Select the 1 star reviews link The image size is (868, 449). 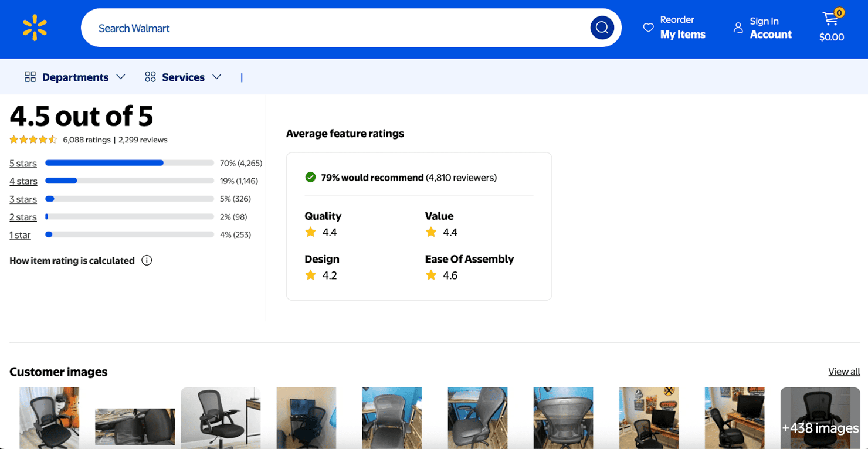tap(20, 235)
